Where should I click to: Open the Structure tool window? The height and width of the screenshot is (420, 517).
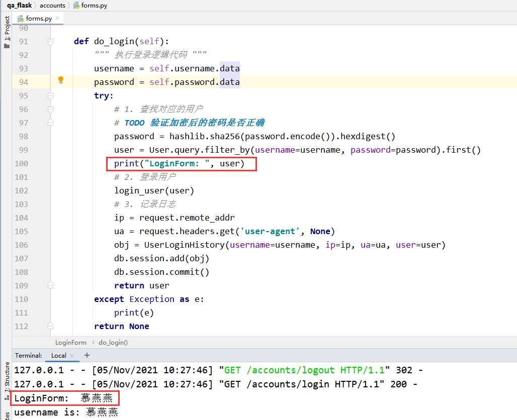pyautogui.click(x=7, y=380)
